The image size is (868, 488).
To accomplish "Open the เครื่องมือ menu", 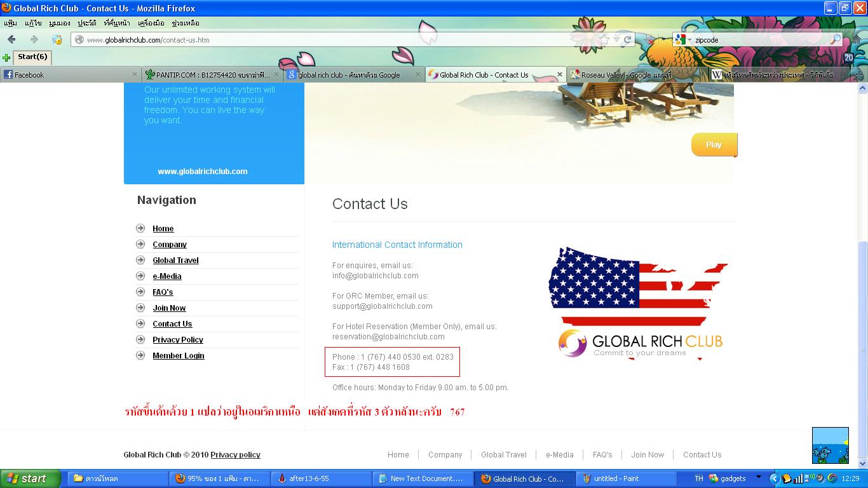I will click(x=151, y=23).
